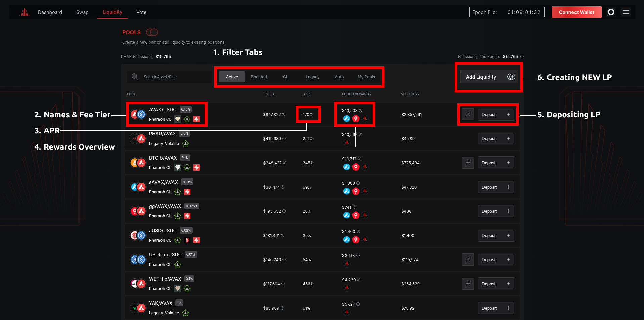
Task: Show the My Pools tab
Action: pyautogui.click(x=366, y=77)
